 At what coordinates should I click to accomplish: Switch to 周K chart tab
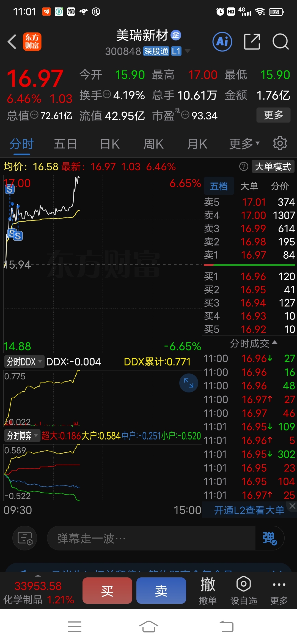[153, 144]
